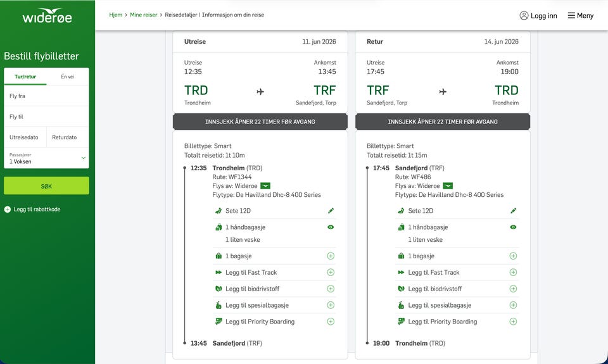Click 'Totalt reisetid: 1t 15m' text

(x=397, y=155)
